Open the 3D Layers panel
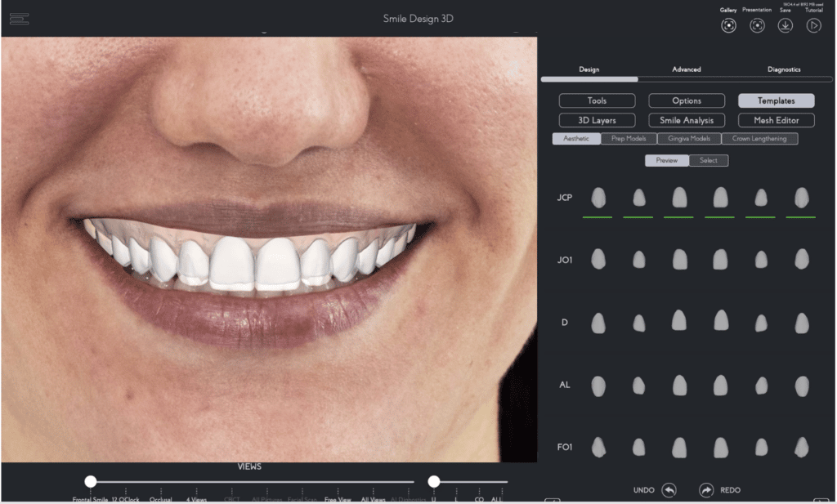Viewport: 837px width, 504px height. pos(597,120)
